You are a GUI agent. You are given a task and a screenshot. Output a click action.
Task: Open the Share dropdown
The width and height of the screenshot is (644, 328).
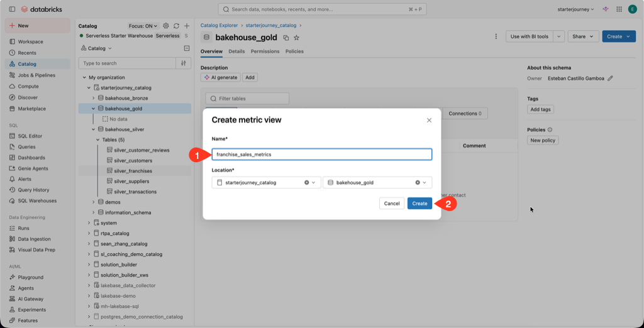pos(583,36)
